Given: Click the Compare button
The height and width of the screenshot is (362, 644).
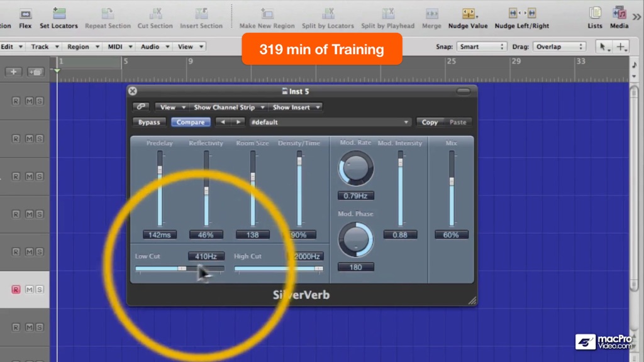Looking at the screenshot, I should coord(191,122).
